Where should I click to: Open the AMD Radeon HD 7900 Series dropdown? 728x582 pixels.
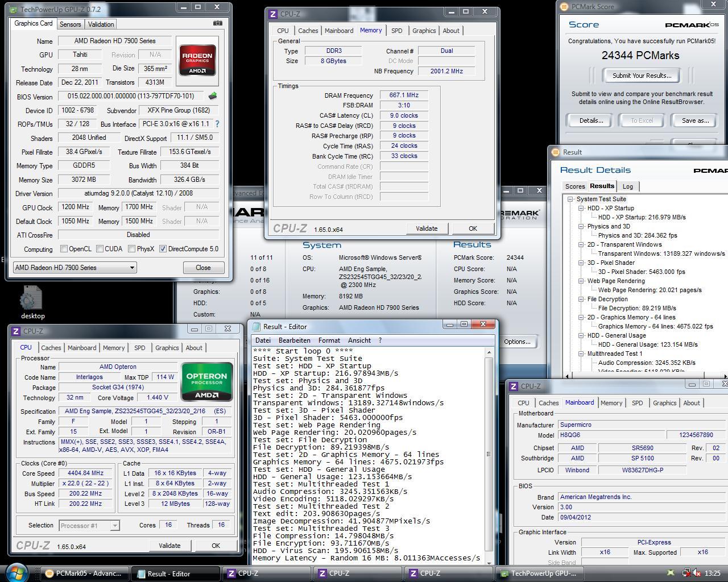pyautogui.click(x=75, y=268)
